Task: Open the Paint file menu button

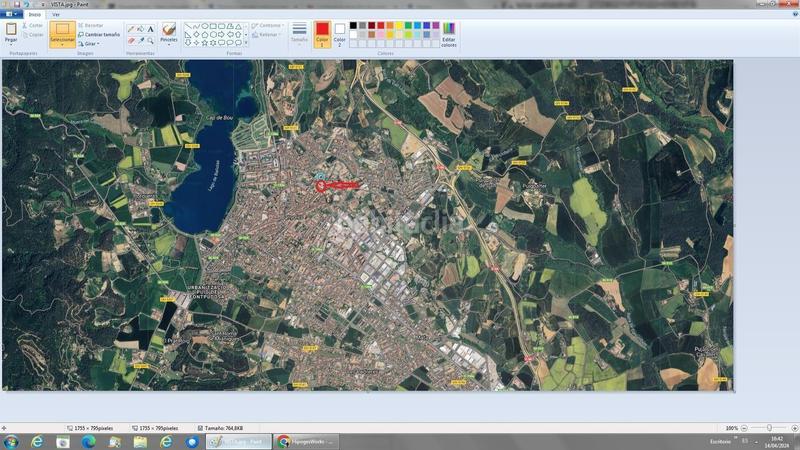Action: [x=9, y=15]
